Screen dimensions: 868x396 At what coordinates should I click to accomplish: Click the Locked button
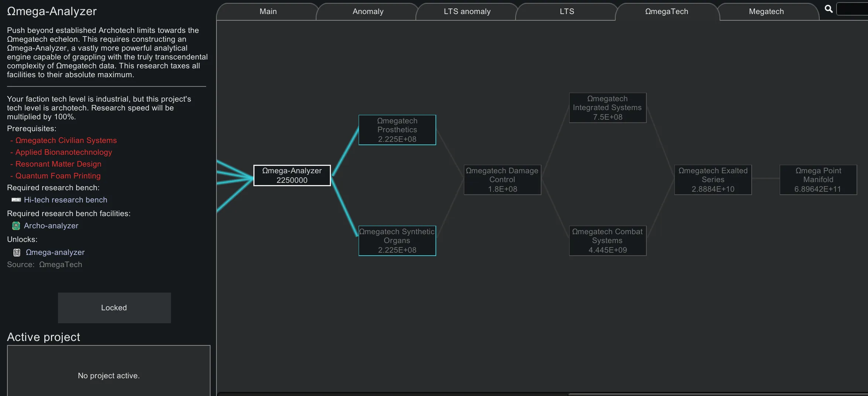[114, 308]
